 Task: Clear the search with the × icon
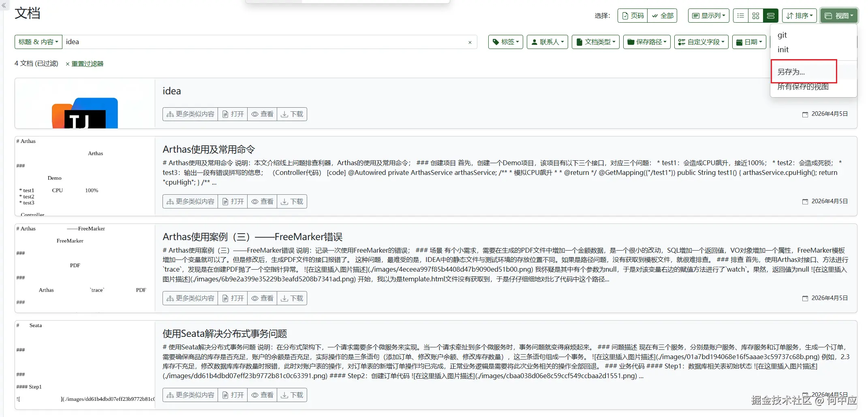click(x=470, y=42)
